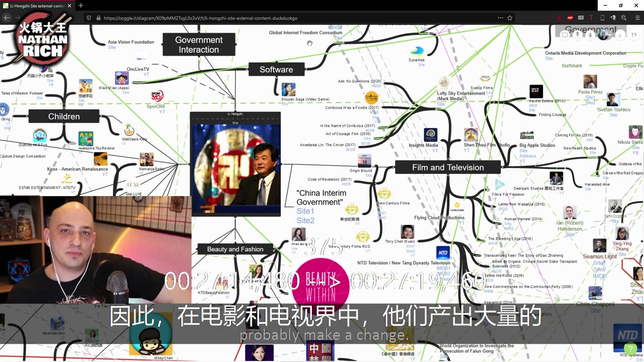The image size is (644, 362).
Task: Open page actions three-dot menu in address bar
Action: point(500,18)
